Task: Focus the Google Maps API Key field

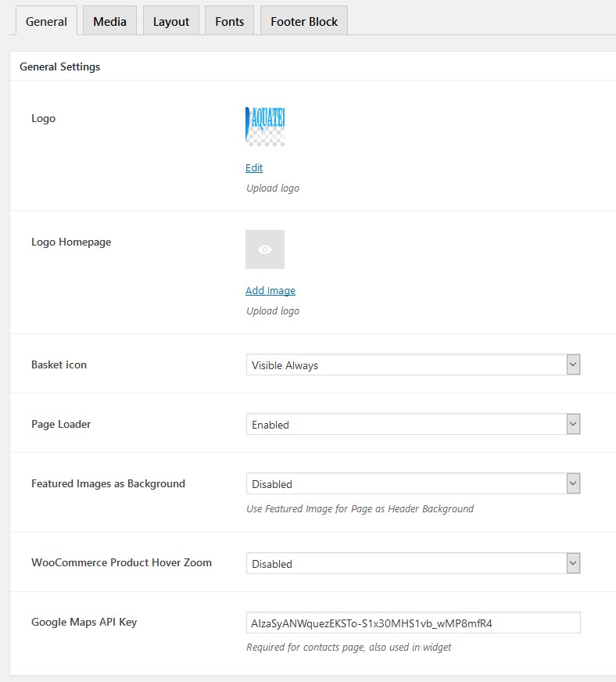Action: pyautogui.click(x=413, y=623)
